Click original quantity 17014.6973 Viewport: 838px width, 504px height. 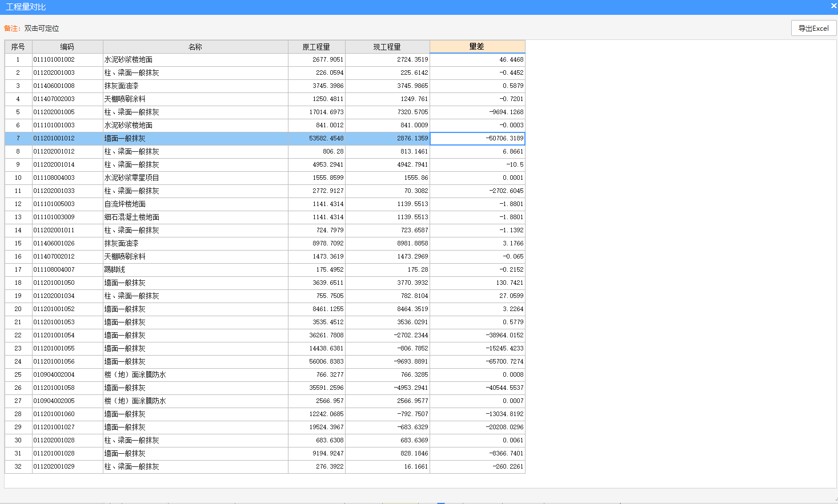pyautogui.click(x=316, y=112)
